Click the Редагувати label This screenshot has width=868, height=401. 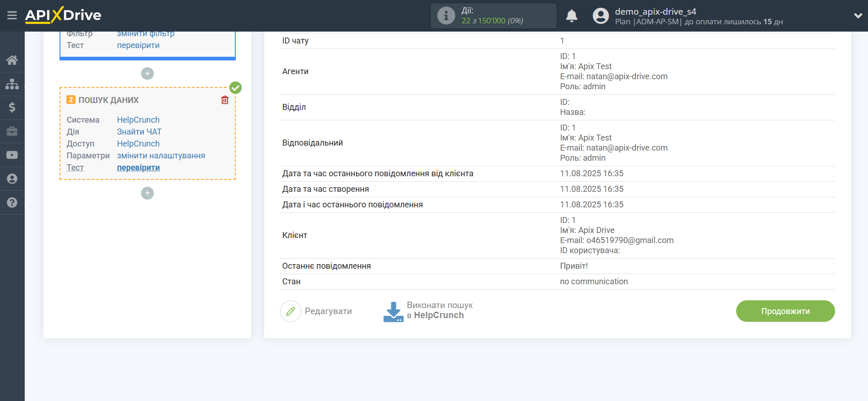pyautogui.click(x=328, y=311)
